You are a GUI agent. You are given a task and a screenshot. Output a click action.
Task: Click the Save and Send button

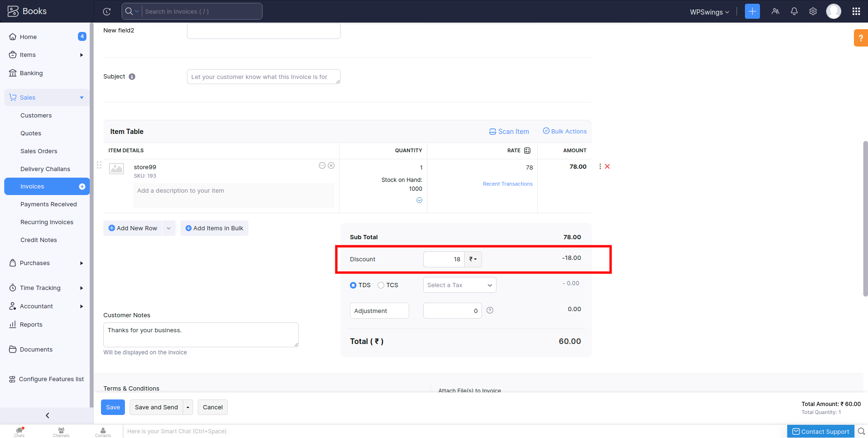pos(156,407)
